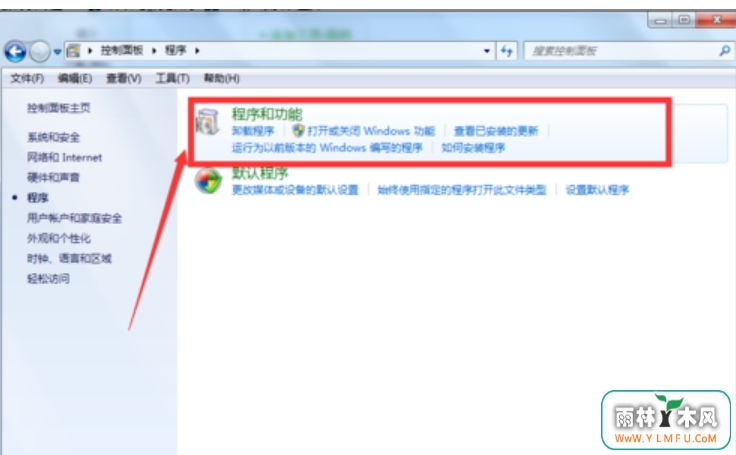This screenshot has width=736, height=455.
Task: Open 网络和 Internet category in sidebar
Action: [x=64, y=157]
